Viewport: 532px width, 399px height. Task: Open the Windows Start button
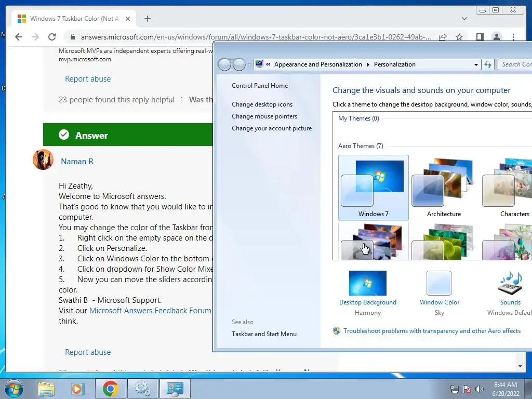[x=14, y=389]
